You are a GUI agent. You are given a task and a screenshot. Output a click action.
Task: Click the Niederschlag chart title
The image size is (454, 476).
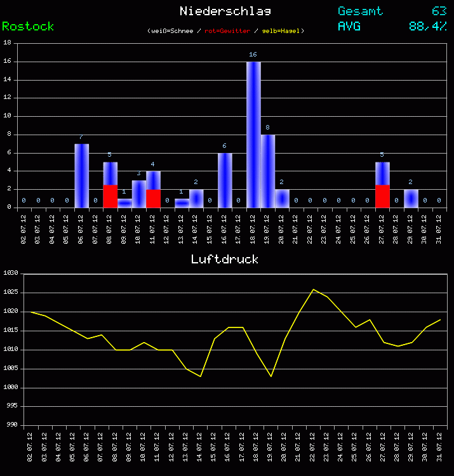pos(225,11)
